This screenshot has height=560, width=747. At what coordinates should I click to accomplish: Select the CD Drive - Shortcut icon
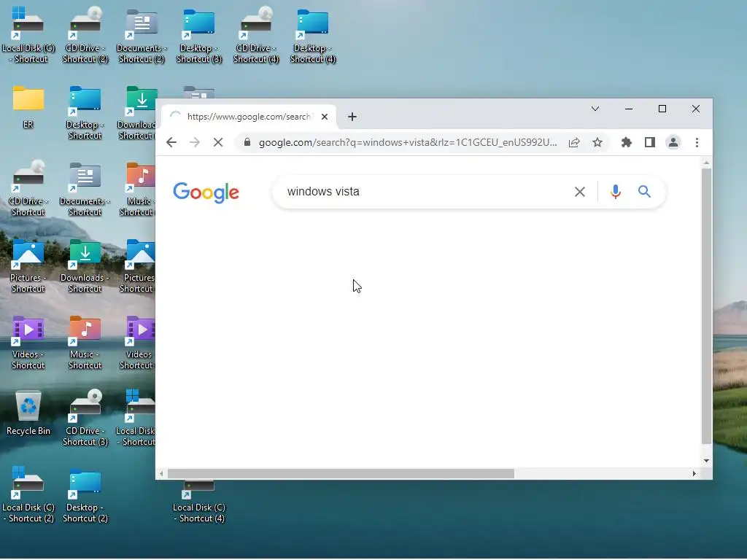[x=28, y=189]
